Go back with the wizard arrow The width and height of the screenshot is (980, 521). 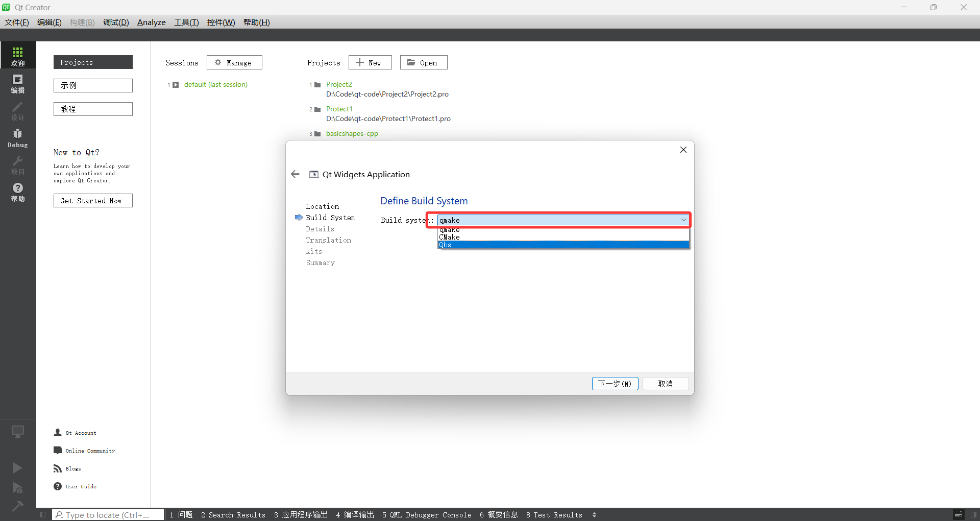(x=295, y=174)
